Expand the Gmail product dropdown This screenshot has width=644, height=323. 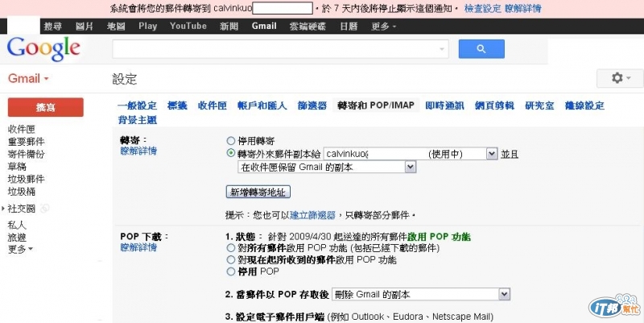point(28,78)
